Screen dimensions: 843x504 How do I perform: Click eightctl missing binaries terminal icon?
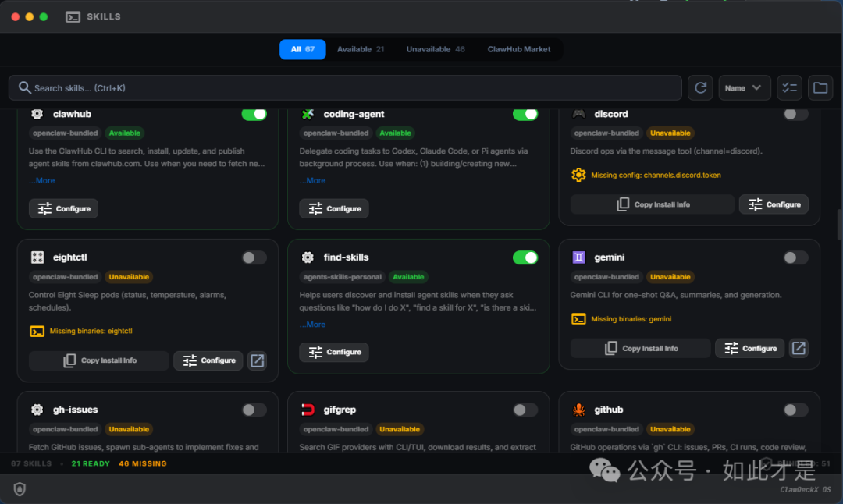tap(37, 331)
